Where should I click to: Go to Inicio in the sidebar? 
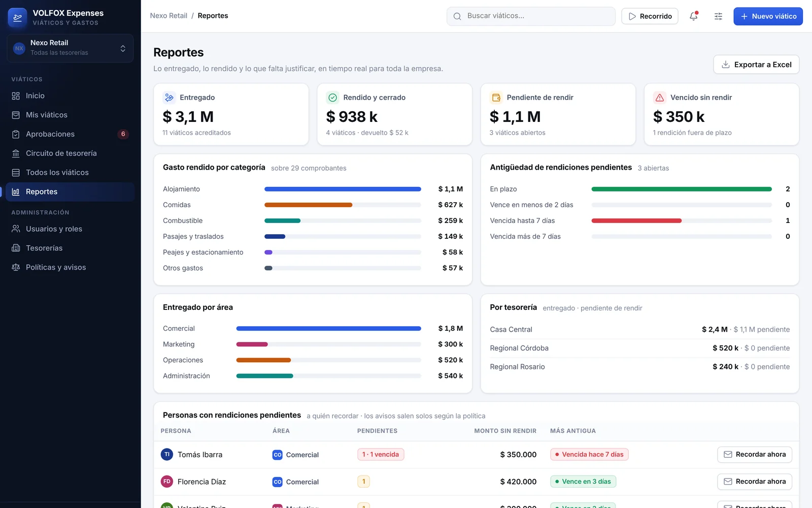[70, 96]
